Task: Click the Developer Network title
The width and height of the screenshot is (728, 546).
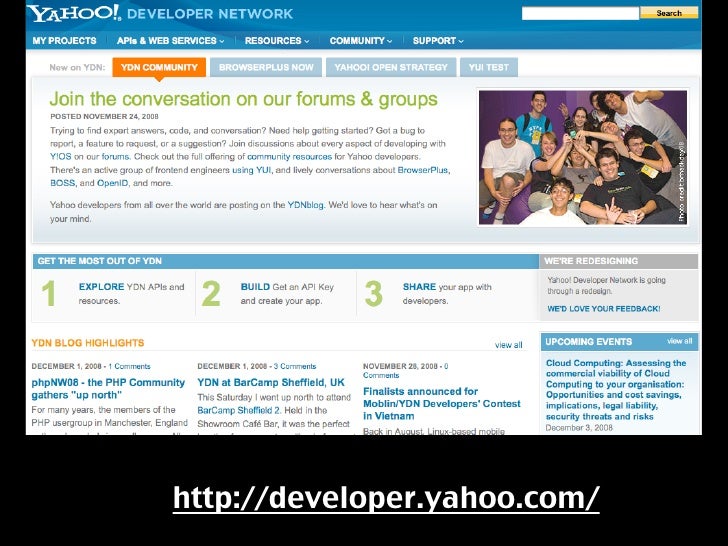Action: pos(210,14)
